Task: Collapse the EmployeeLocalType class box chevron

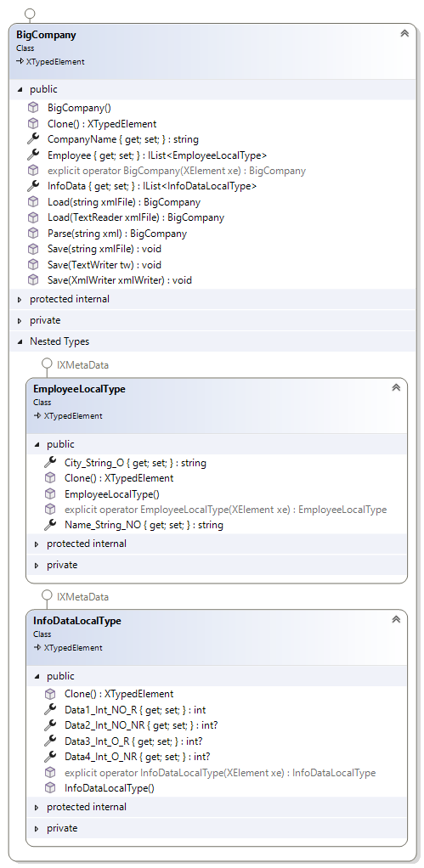Action: (396, 387)
